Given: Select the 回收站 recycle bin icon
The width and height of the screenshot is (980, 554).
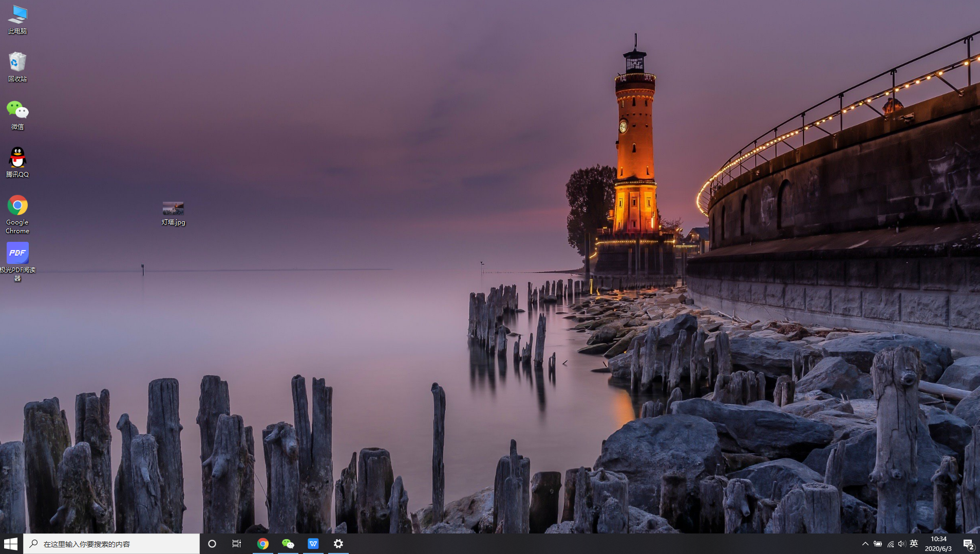Looking at the screenshot, I should tap(17, 67).
